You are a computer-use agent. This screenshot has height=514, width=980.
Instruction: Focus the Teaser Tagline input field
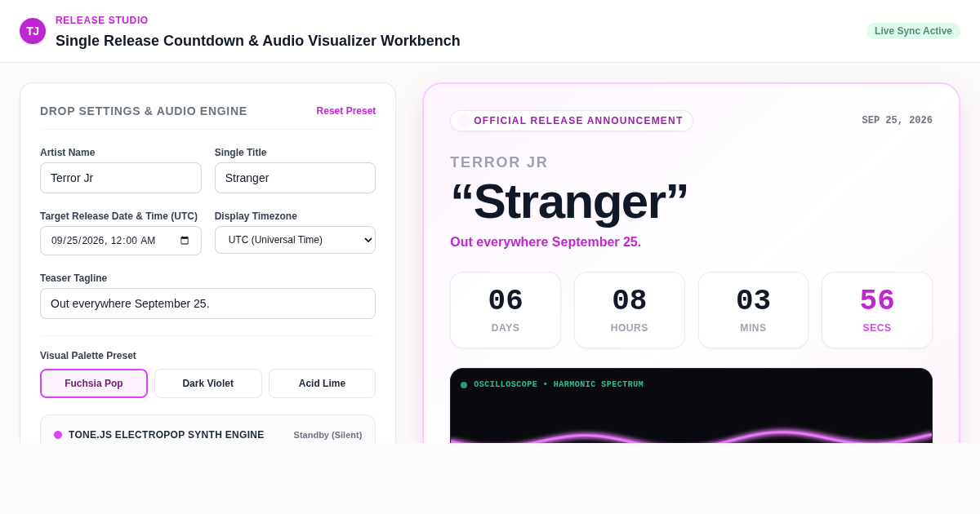pos(208,304)
